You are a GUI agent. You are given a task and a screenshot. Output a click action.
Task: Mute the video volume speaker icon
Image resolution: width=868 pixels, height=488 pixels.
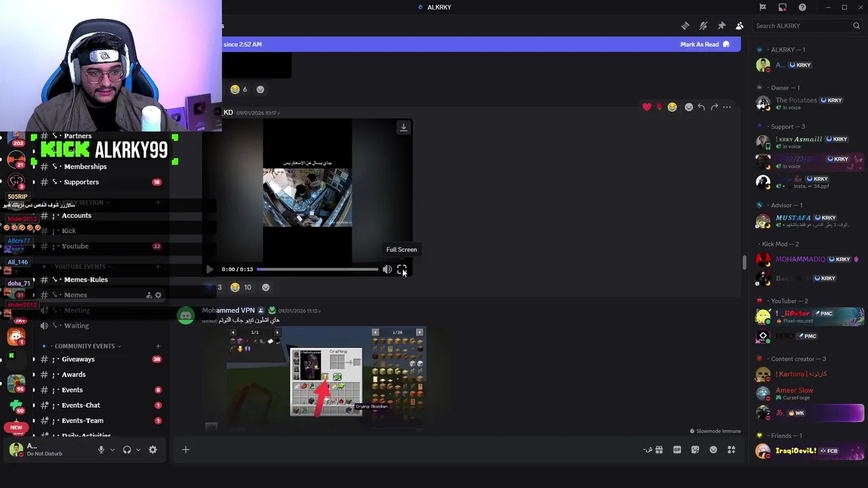387,269
